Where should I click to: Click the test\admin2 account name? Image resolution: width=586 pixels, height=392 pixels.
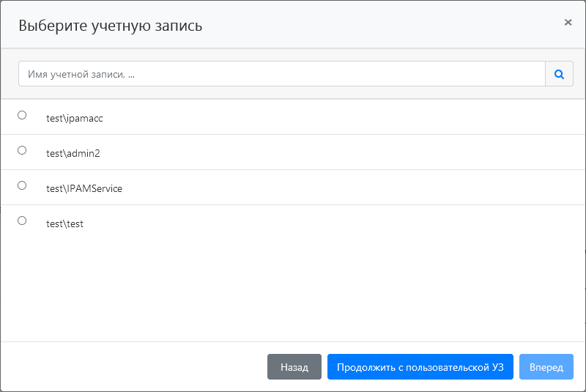(x=73, y=153)
